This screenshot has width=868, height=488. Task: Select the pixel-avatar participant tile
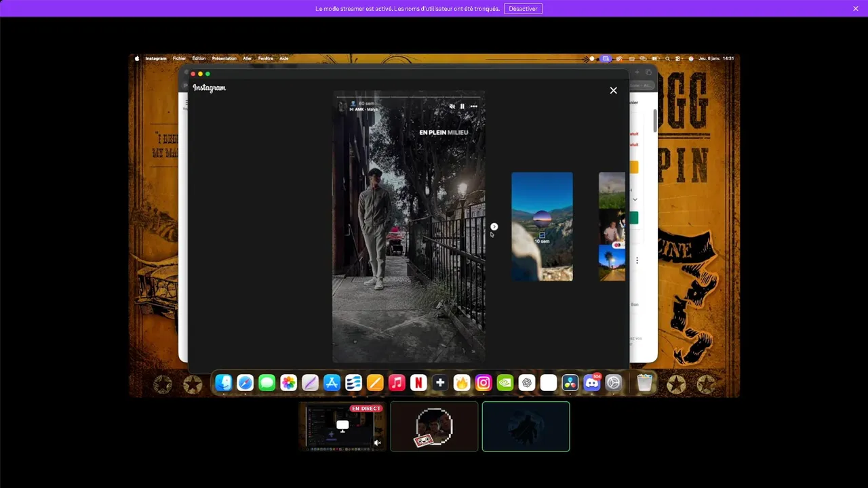click(x=434, y=426)
